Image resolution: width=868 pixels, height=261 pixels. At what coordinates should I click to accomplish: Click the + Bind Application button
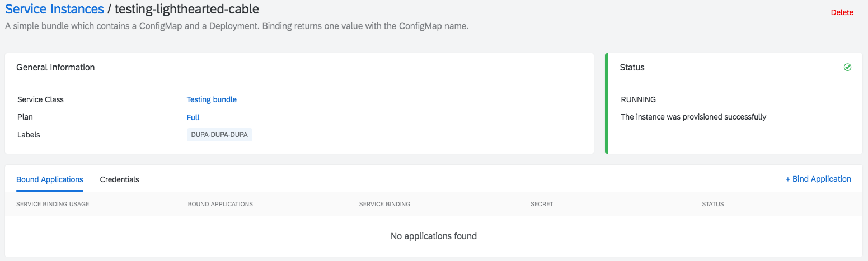818,179
